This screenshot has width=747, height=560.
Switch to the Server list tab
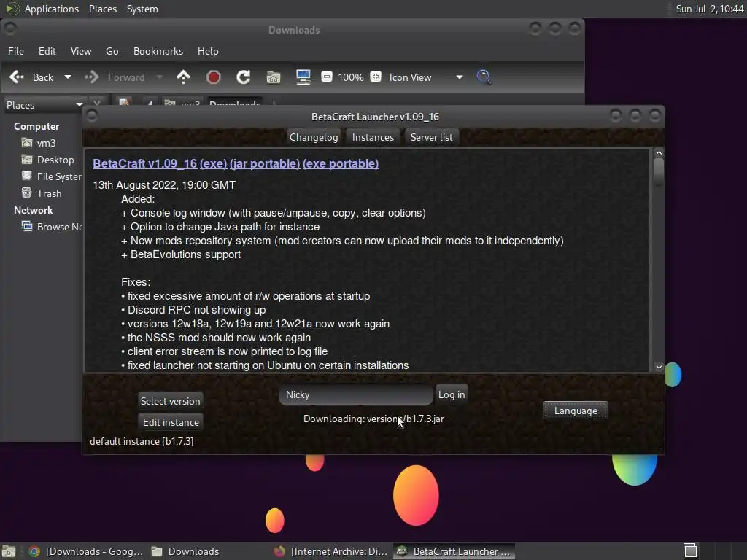coord(432,137)
